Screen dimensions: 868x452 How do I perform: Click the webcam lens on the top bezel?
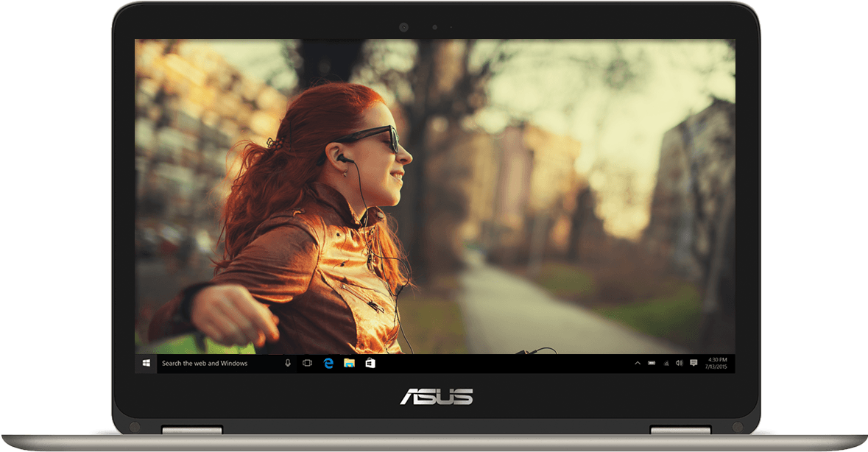(x=403, y=27)
